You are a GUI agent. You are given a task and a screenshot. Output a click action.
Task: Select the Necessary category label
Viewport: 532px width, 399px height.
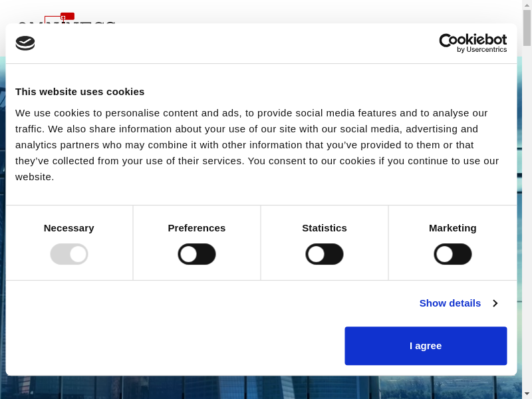point(69,228)
